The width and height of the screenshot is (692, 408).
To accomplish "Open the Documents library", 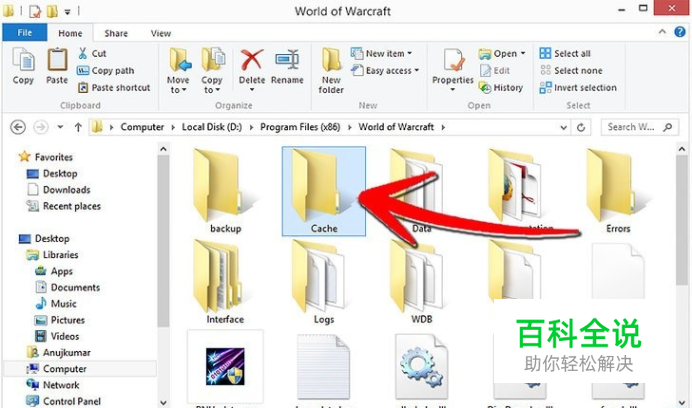I will pos(68,287).
